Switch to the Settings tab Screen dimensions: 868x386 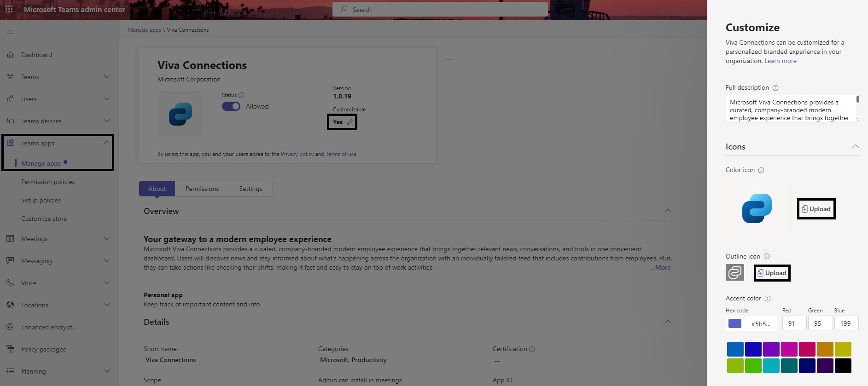(x=250, y=189)
